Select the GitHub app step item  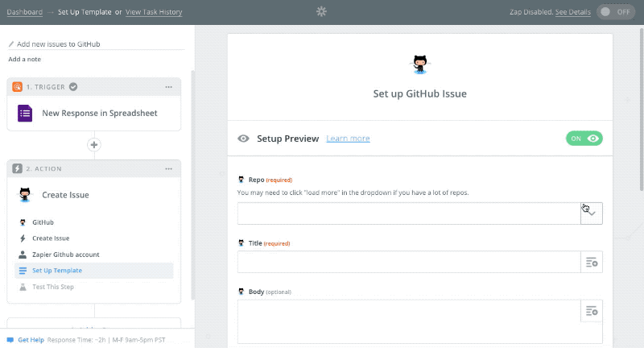(x=94, y=222)
